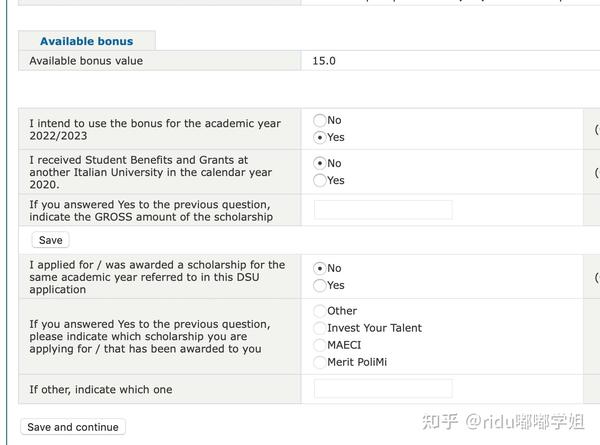Choose Yes for Student Benefits at another university
The image size is (600, 445).
tap(320, 180)
